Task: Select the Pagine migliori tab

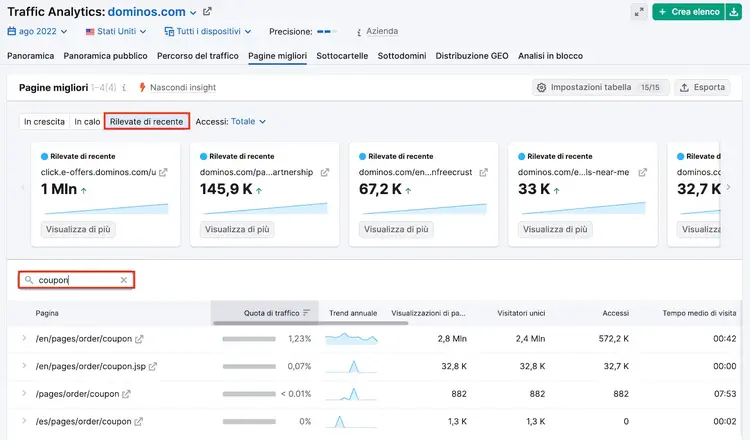Action: [x=277, y=56]
